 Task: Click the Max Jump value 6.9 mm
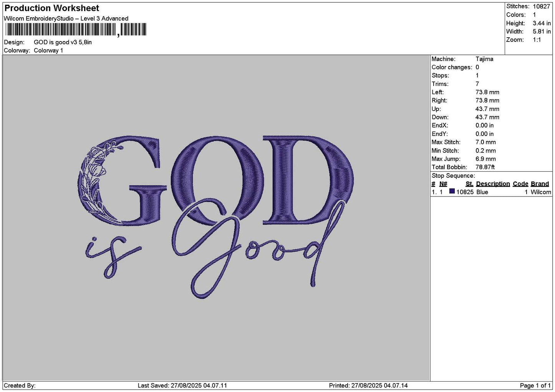(485, 159)
